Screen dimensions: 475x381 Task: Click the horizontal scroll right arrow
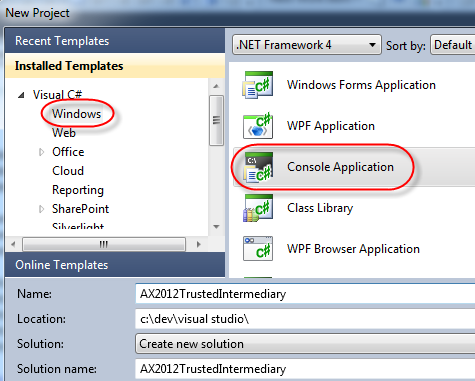(x=199, y=244)
